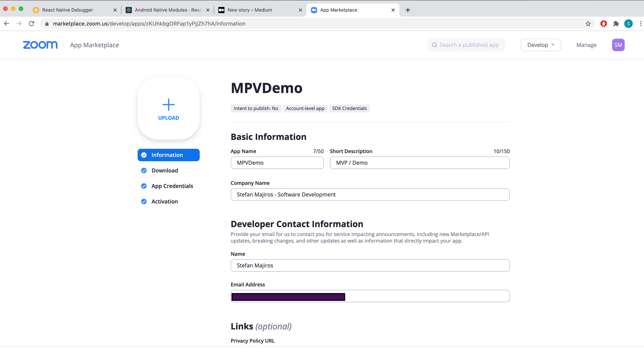Click the red ad-blocker extension icon
This screenshot has height=353, width=644.
pyautogui.click(x=603, y=24)
